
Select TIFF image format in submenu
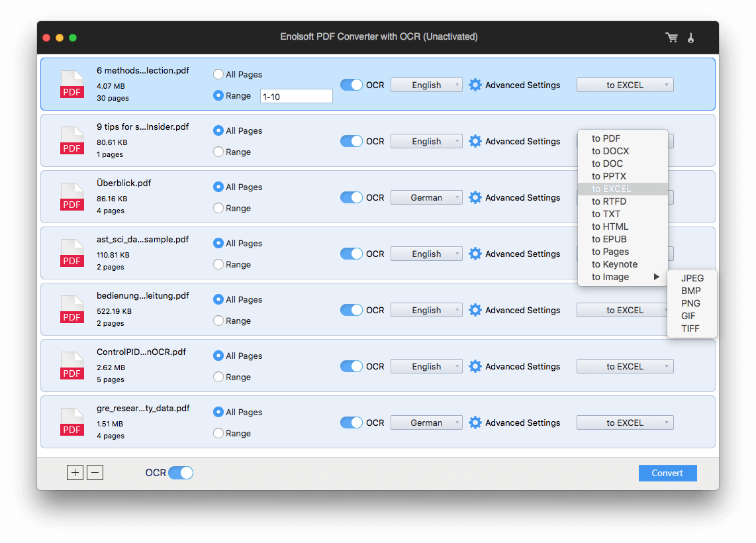[692, 328]
